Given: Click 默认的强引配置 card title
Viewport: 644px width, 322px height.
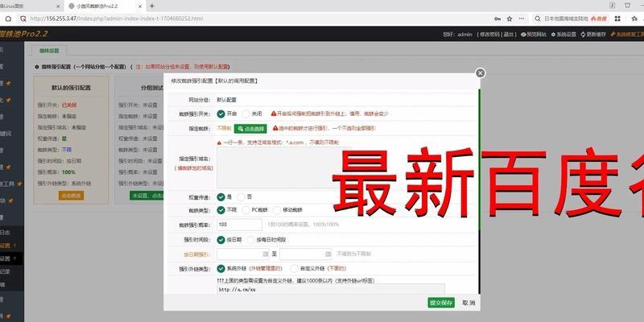Looking at the screenshot, I should (x=71, y=88).
